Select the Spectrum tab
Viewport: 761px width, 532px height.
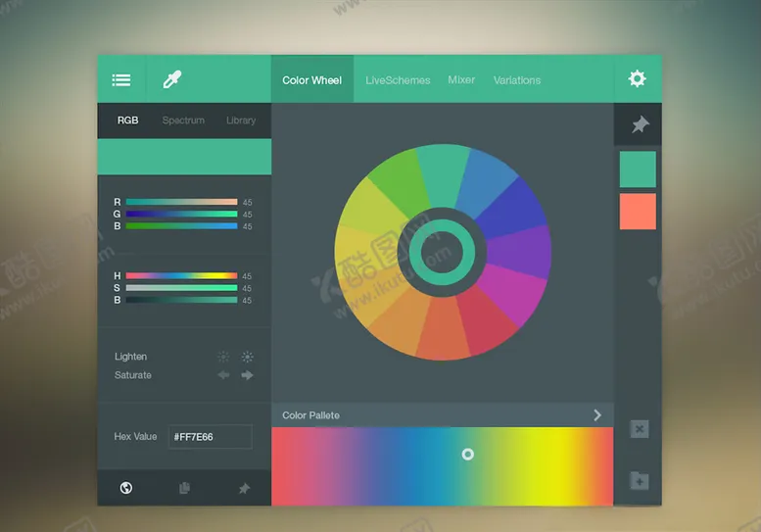point(183,121)
